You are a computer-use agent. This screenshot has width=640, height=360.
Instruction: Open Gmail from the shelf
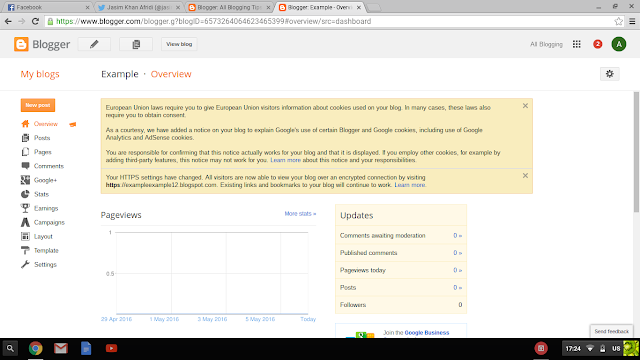tap(61, 348)
